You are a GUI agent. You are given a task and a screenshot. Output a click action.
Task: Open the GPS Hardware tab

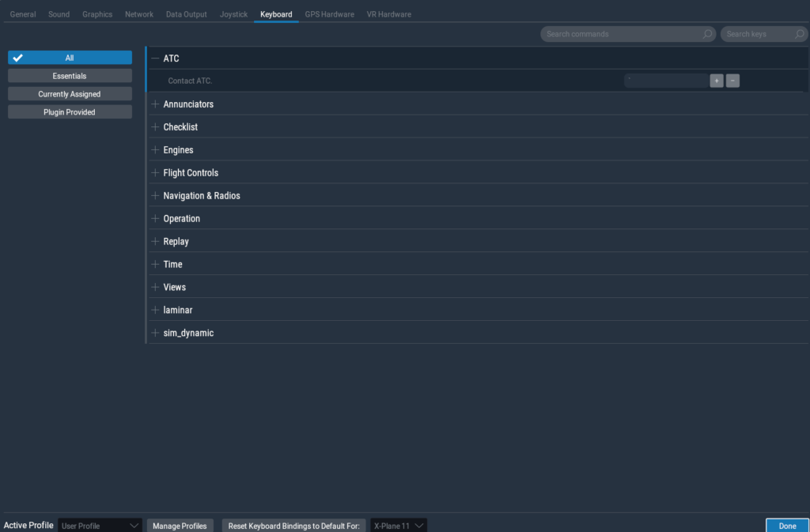[329, 13]
